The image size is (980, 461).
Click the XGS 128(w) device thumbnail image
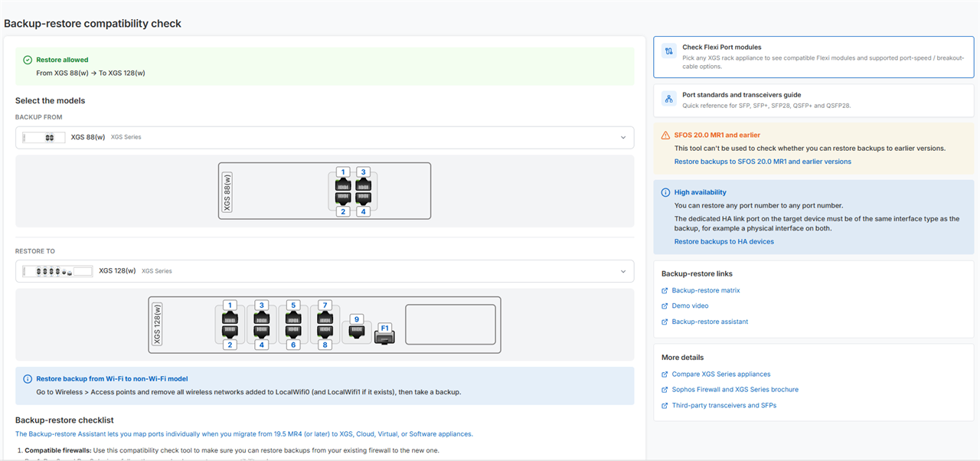click(x=57, y=271)
